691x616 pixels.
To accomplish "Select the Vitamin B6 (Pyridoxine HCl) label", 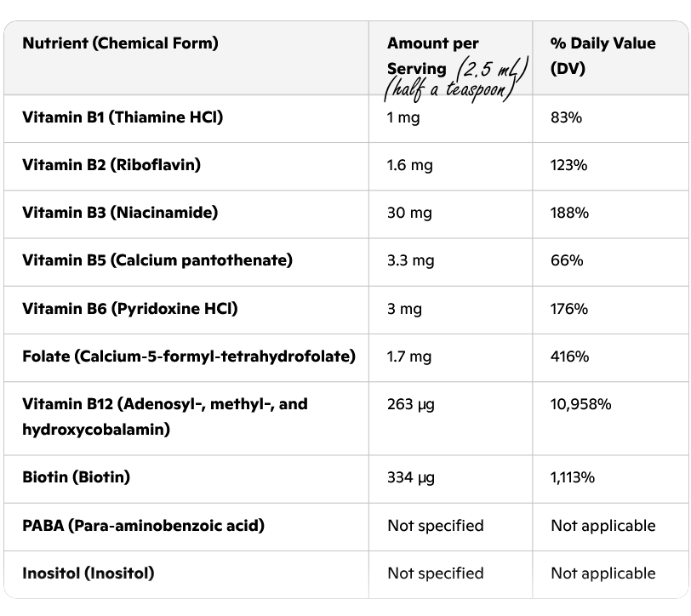I will (x=130, y=308).
